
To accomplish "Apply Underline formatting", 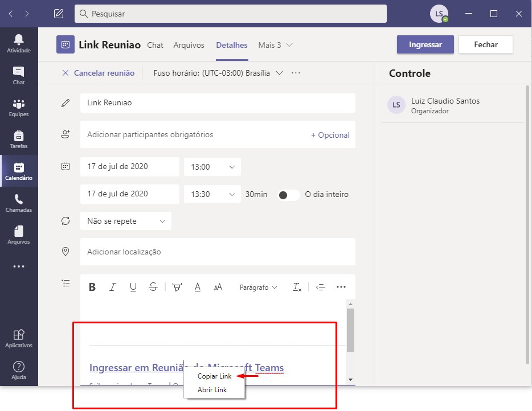I will [133, 287].
